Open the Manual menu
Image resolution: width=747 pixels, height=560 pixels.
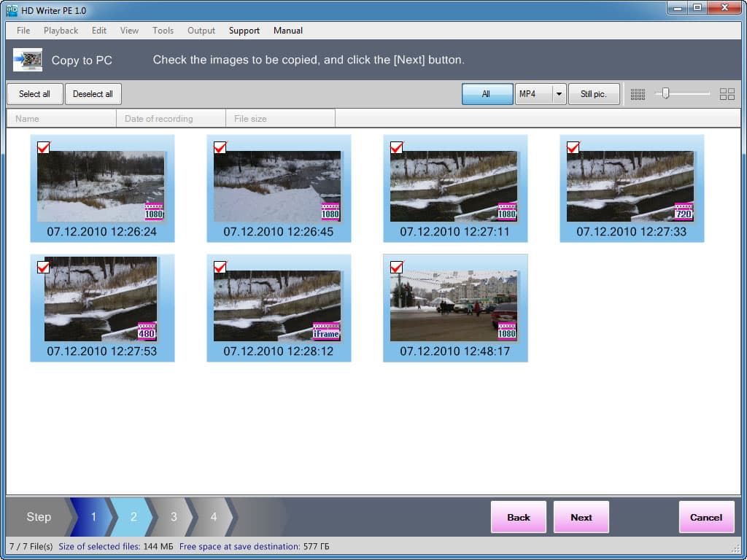[287, 31]
